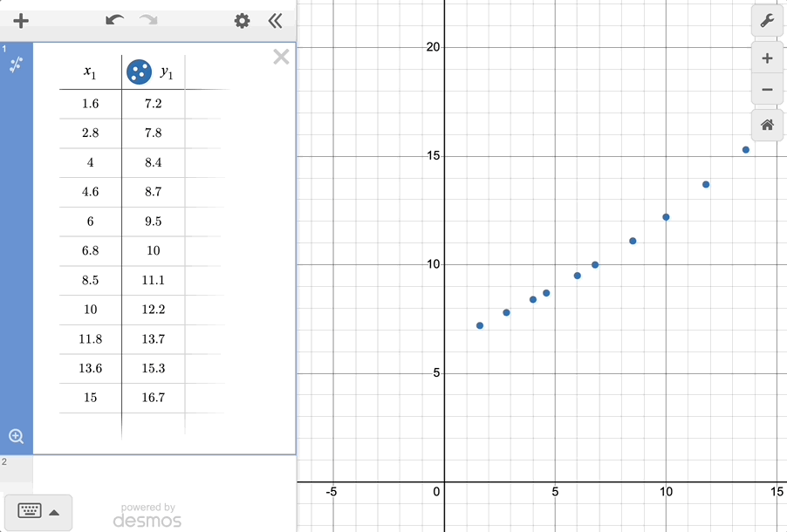Click the x1 column header
Viewport: 787px width, 532px height.
pos(90,72)
